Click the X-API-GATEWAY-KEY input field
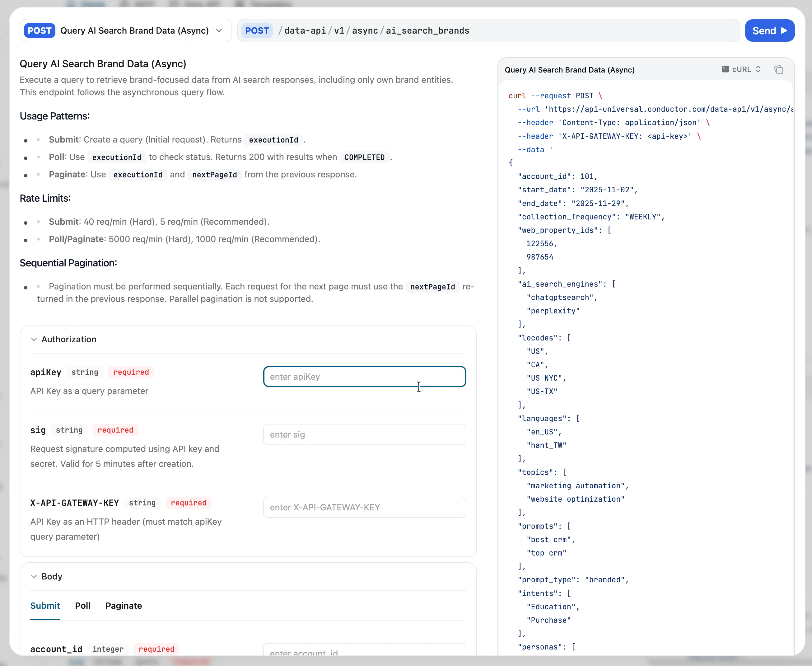The height and width of the screenshot is (666, 812). tap(364, 507)
